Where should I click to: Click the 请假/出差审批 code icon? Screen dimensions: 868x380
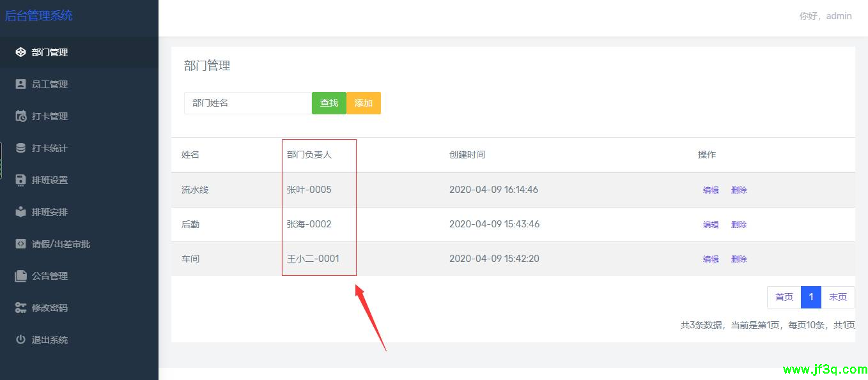20,244
